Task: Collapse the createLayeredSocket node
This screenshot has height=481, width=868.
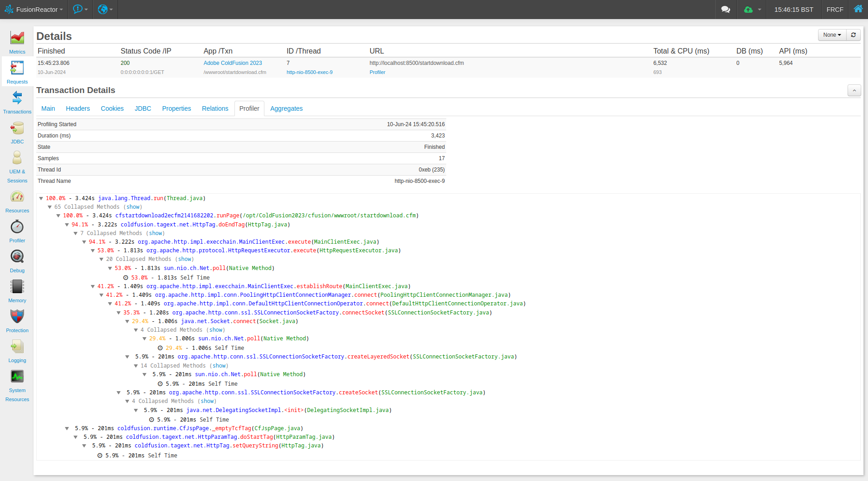Action: pyautogui.click(x=127, y=357)
